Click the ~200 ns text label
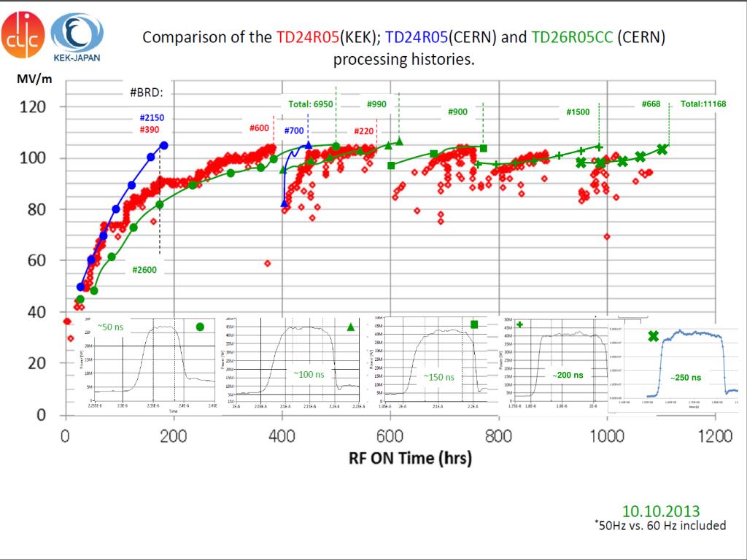Screen dimensions: 747x560 (x=568, y=376)
